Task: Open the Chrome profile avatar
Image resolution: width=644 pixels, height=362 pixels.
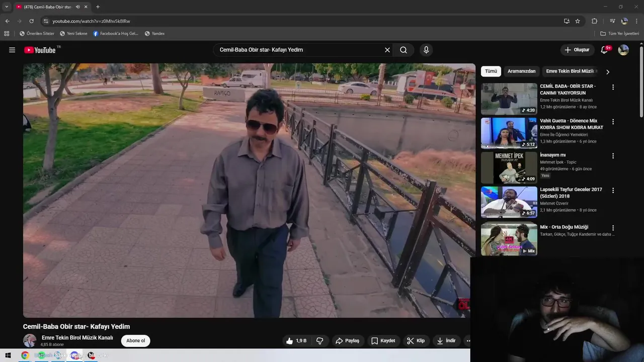Action: 624,21
